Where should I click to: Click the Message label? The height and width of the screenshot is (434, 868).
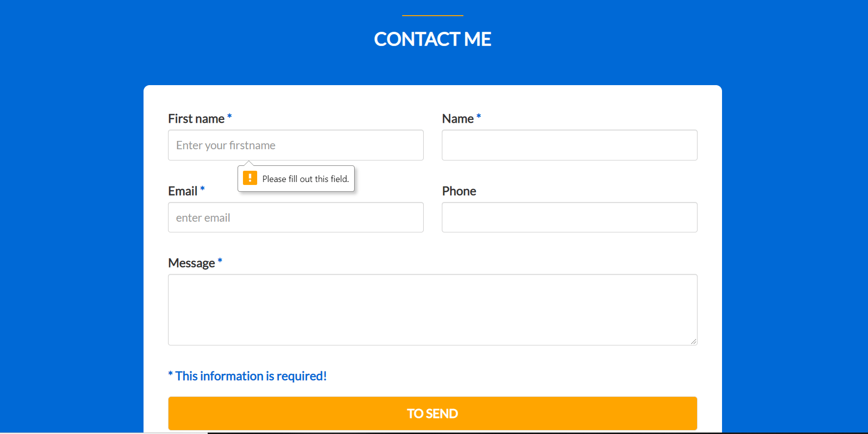tap(191, 263)
